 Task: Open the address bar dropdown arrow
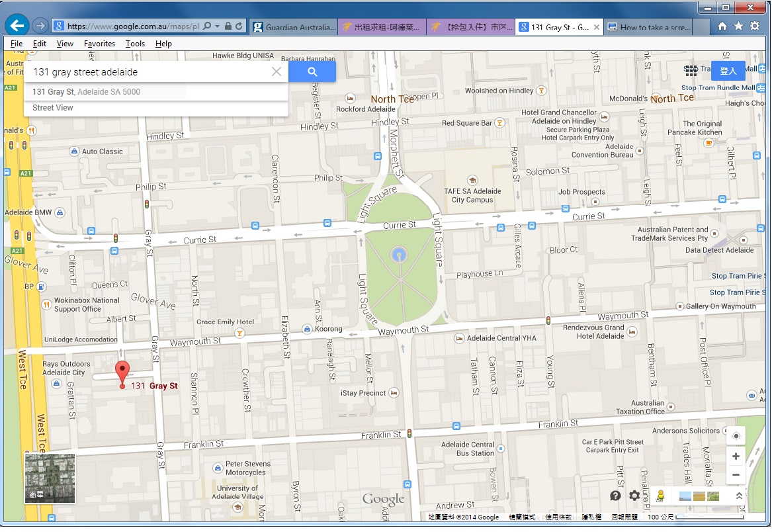[x=217, y=26]
